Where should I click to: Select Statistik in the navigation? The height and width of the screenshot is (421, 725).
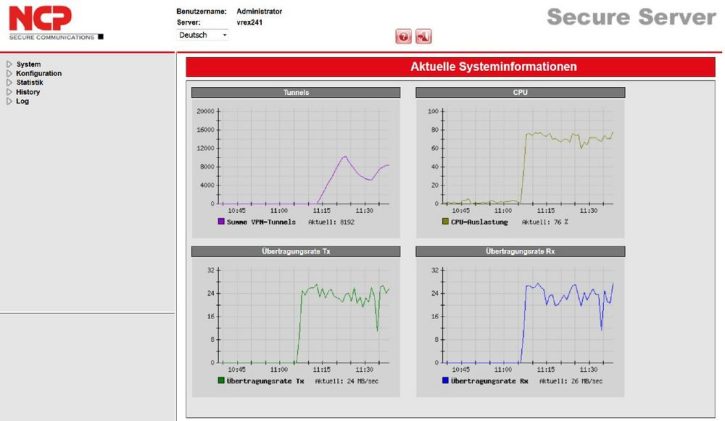click(30, 83)
